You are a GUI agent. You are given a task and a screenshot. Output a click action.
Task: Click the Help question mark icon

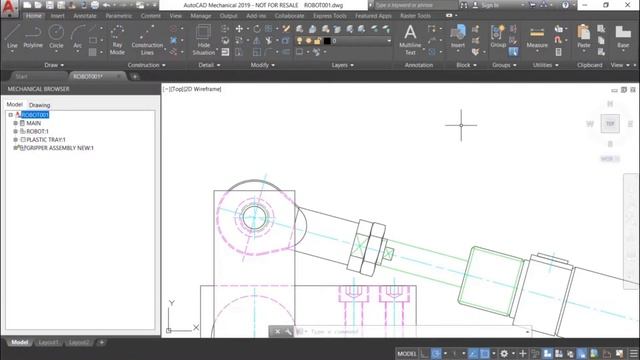coord(565,5)
